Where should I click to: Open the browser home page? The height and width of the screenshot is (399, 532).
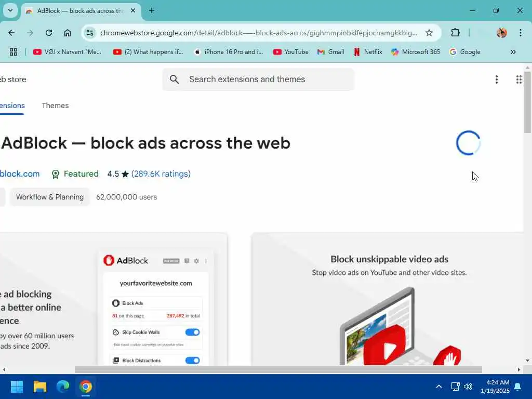pyautogui.click(x=68, y=33)
